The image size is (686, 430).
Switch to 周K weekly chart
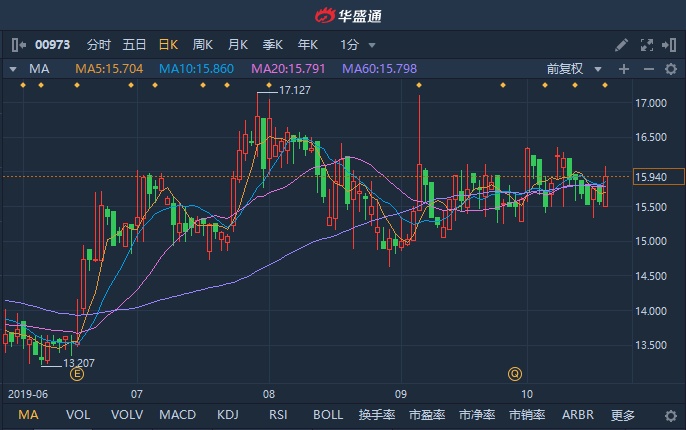tap(202, 45)
